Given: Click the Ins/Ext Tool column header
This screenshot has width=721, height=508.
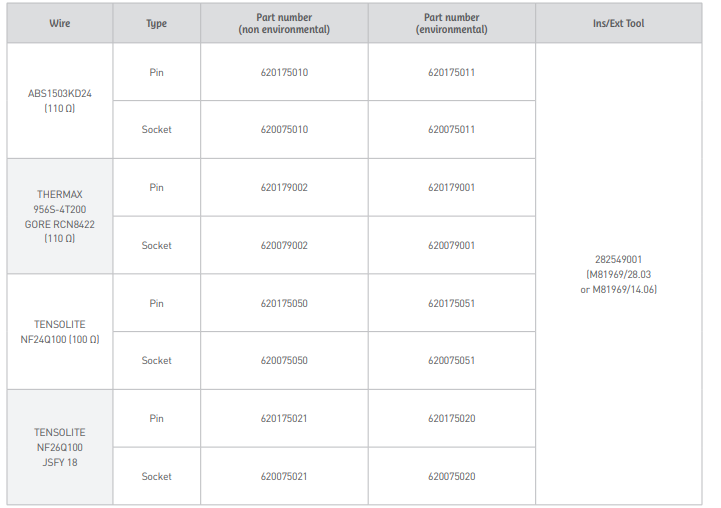Looking at the screenshot, I should [621, 23].
